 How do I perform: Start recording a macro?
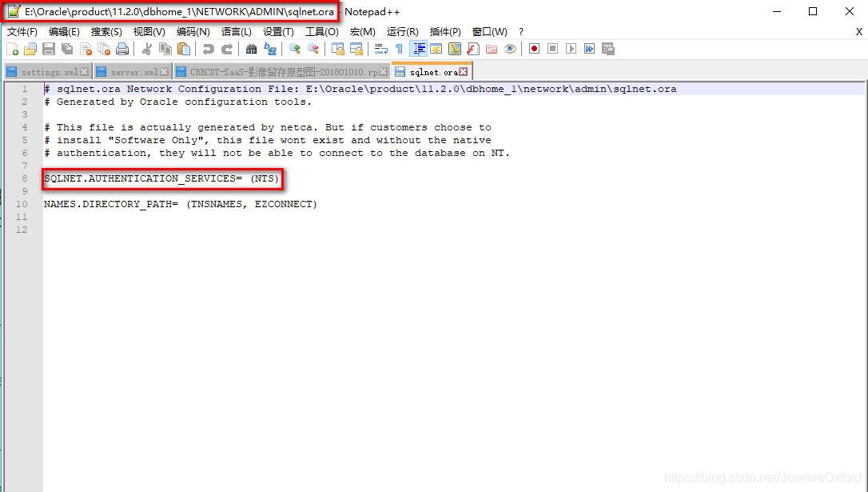pyautogui.click(x=534, y=49)
